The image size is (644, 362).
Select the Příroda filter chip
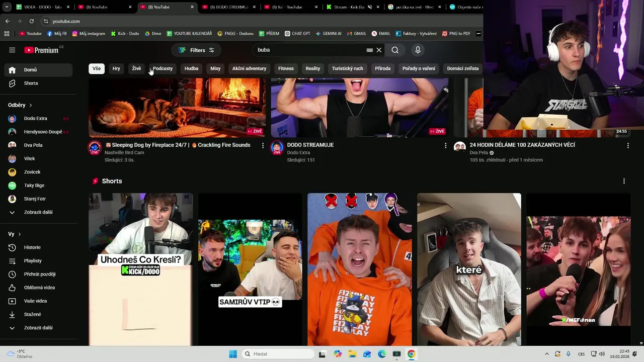pos(382,68)
